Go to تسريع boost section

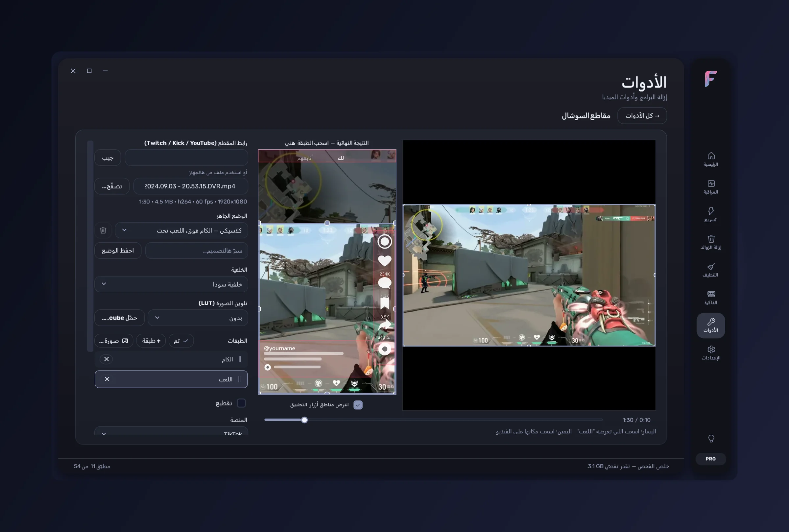pos(711,215)
